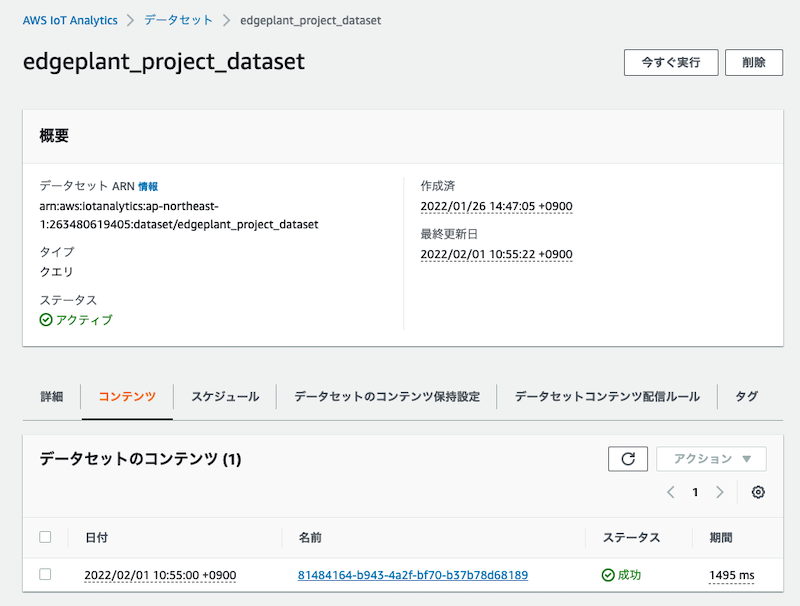This screenshot has height=606, width=800.
Task: Click last updated 2022/02/01 10:55:22 +0900
Action: coord(496,254)
